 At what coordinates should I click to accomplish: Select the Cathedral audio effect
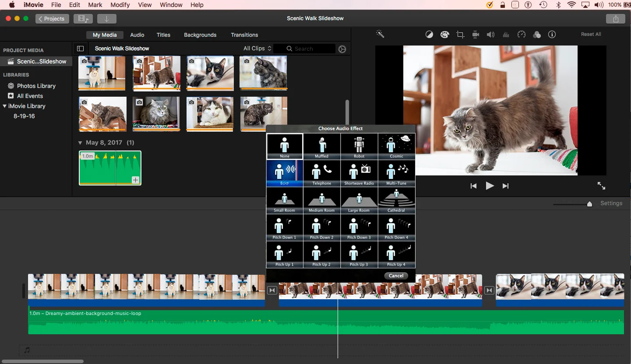[x=396, y=200]
